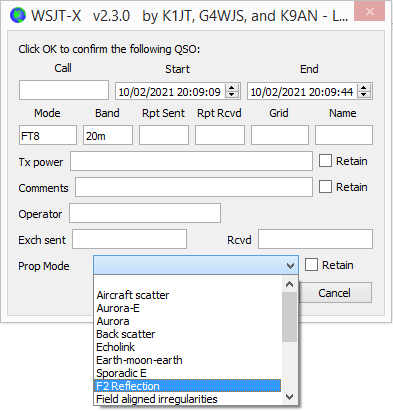Decrease End time with down arrow
The image size is (393, 411).
tap(364, 95)
